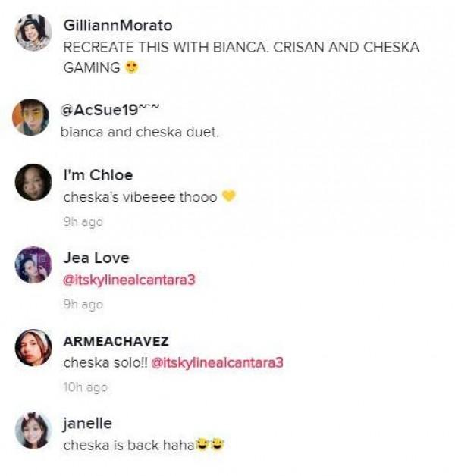This screenshot has width=455, height=476.
Task: Open I'm Chloe's avatar
Action: (33, 182)
